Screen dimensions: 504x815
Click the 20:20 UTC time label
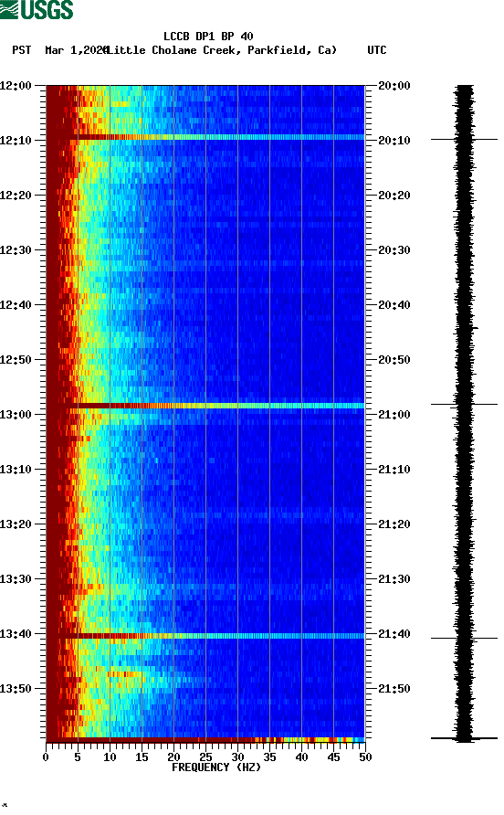394,195
